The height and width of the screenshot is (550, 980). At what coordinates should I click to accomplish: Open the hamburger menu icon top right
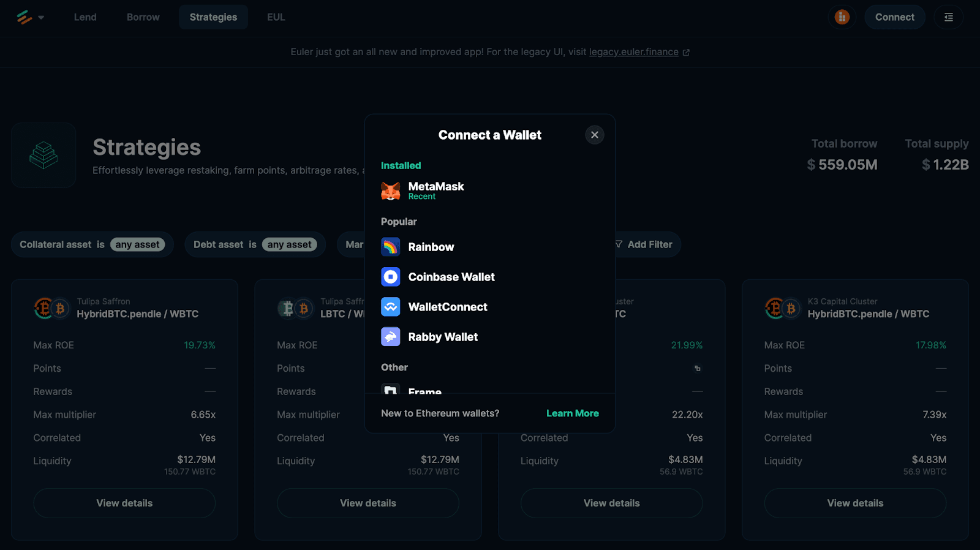(x=948, y=17)
